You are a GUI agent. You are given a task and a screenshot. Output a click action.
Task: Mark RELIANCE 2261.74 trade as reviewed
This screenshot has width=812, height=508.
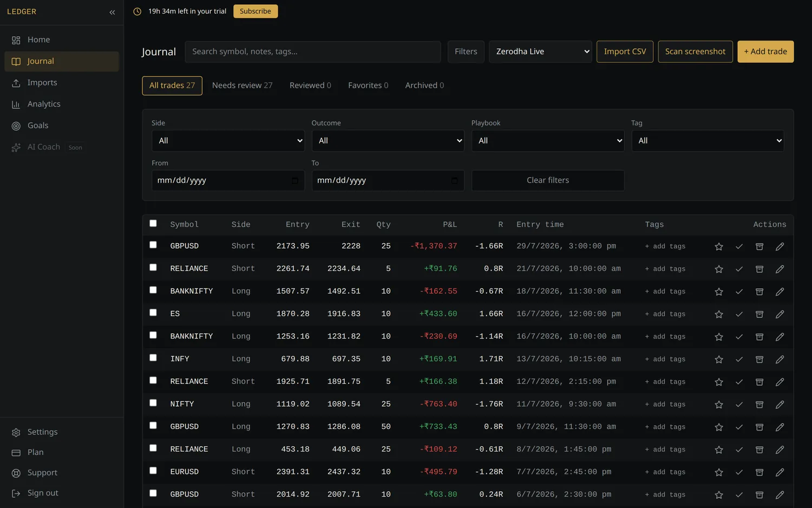pyautogui.click(x=739, y=269)
